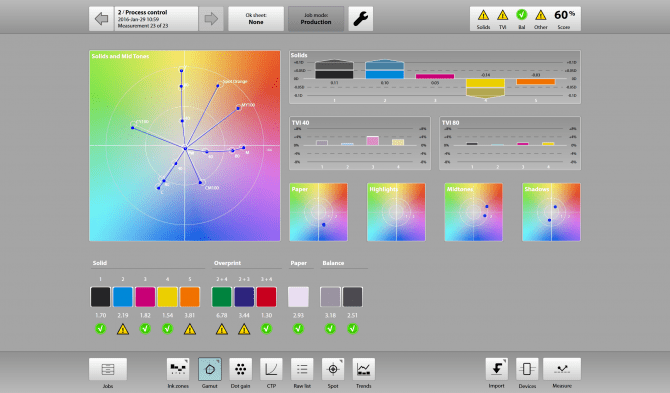Click the Other warning status icon
Image resolution: width=670 pixels, height=393 pixels.
[x=541, y=15]
